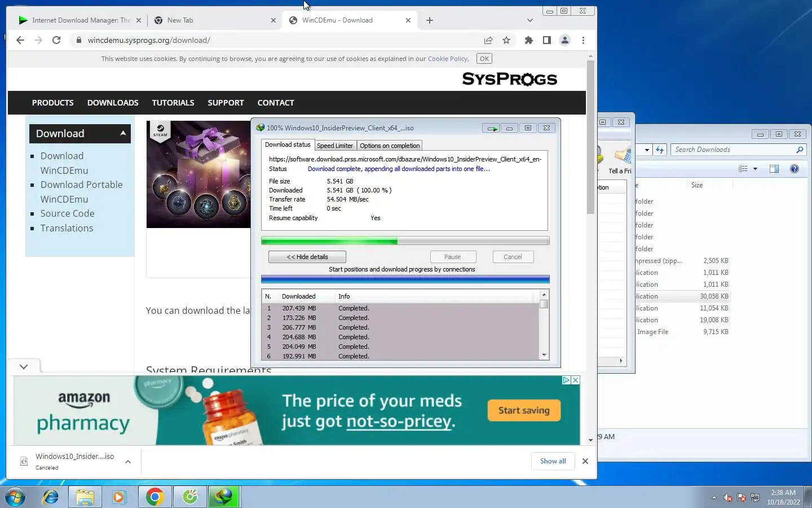The height and width of the screenshot is (508, 812).
Task: Click the Downloaded column header
Action: [298, 296]
